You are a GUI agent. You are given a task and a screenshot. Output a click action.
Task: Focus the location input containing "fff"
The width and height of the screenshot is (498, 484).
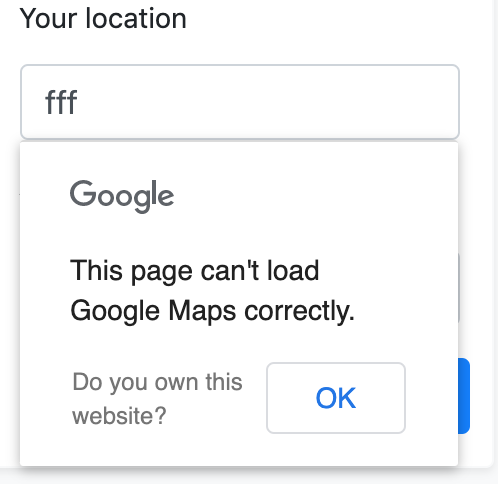point(240,102)
